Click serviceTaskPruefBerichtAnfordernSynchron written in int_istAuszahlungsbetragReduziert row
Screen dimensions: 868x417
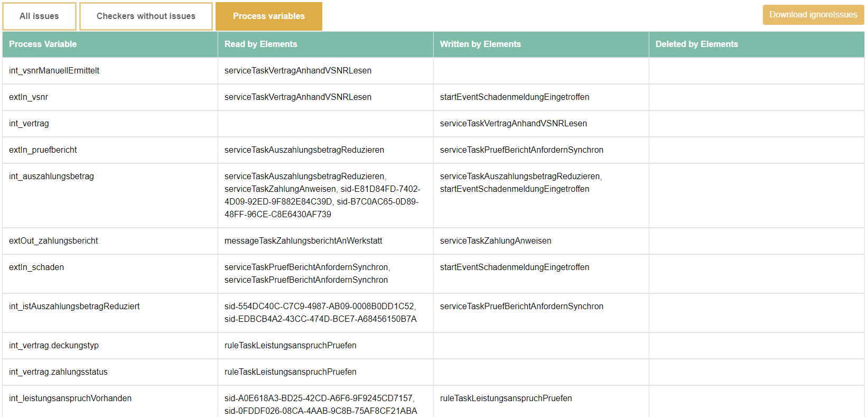(x=521, y=307)
